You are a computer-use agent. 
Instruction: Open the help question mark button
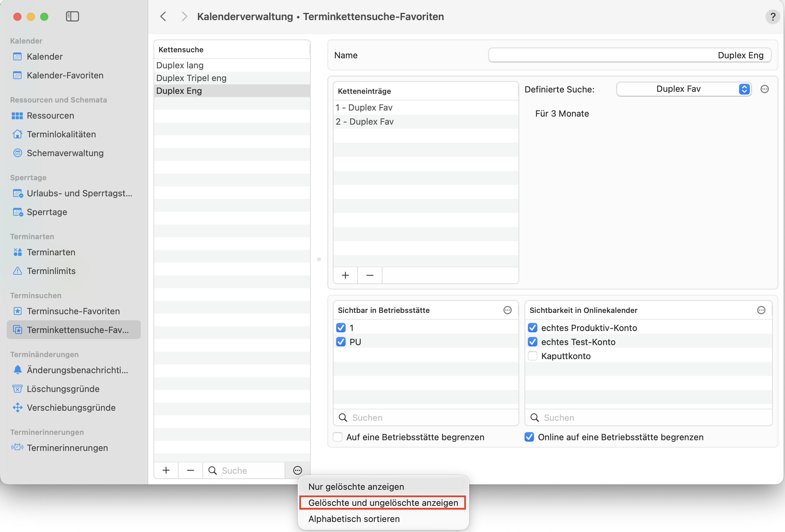click(773, 16)
